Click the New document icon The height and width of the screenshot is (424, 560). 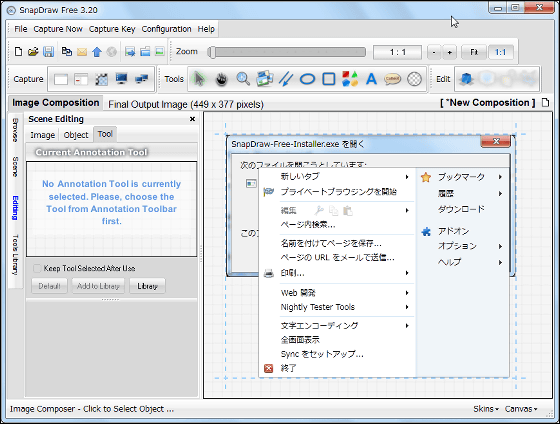coord(18,52)
